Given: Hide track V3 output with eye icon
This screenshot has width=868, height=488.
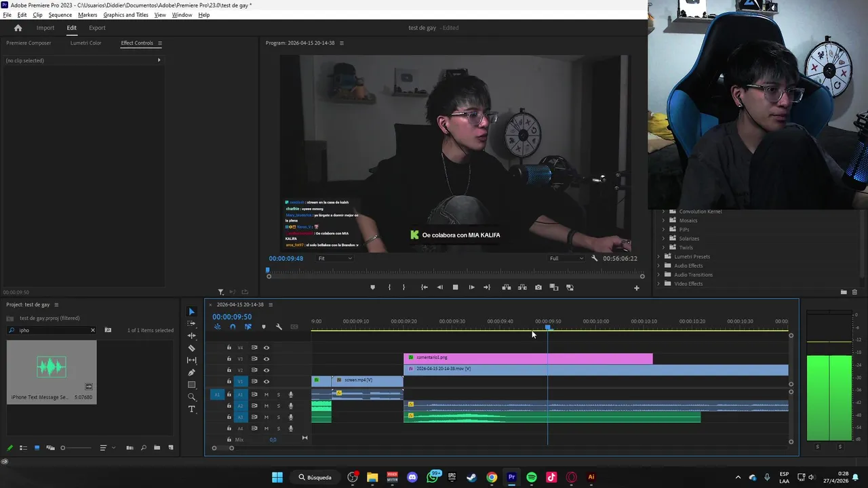Looking at the screenshot, I should pos(267,359).
